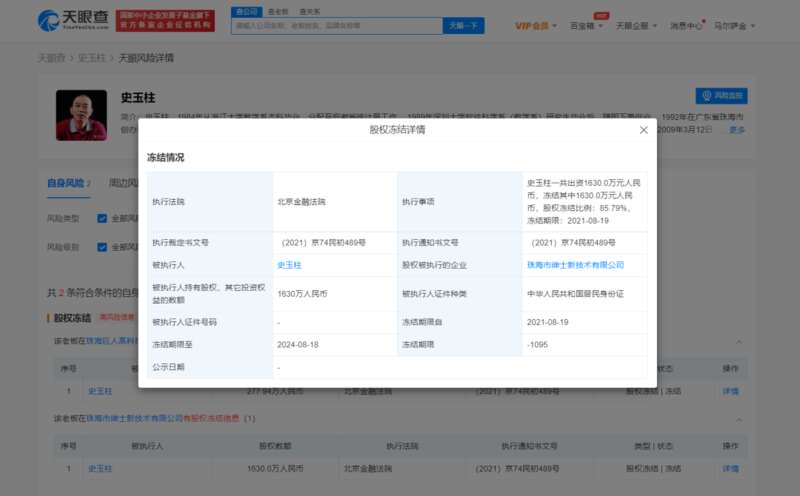
Task: Open the 珠海 company link above the second table
Action: 134,418
